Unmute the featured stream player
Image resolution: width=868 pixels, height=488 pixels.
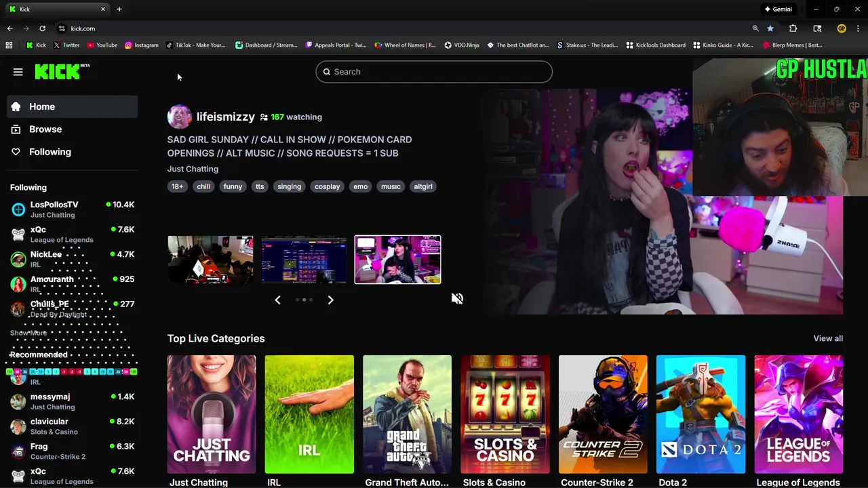[457, 298]
